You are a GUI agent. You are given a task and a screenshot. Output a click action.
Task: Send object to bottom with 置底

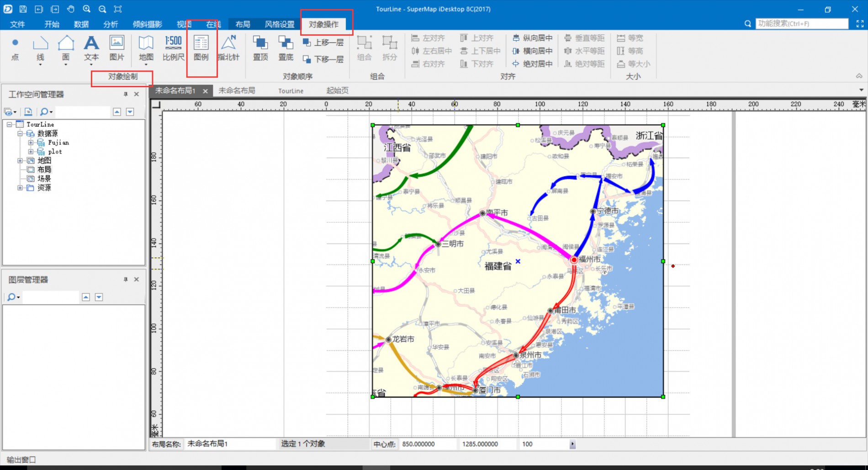[x=286, y=48]
